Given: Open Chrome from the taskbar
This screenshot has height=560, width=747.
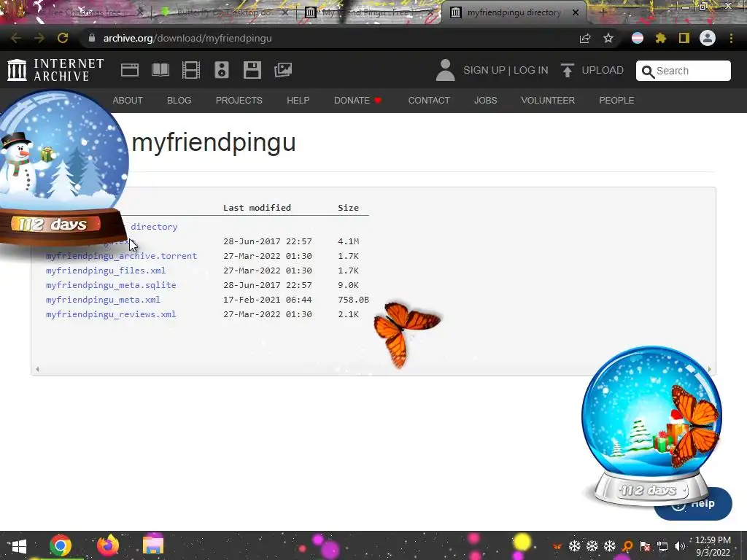Looking at the screenshot, I should tap(61, 545).
